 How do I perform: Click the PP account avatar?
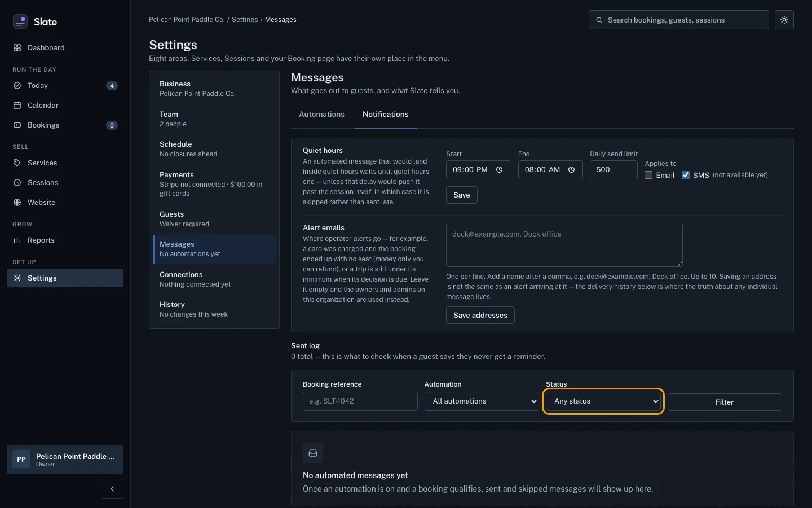click(x=21, y=459)
